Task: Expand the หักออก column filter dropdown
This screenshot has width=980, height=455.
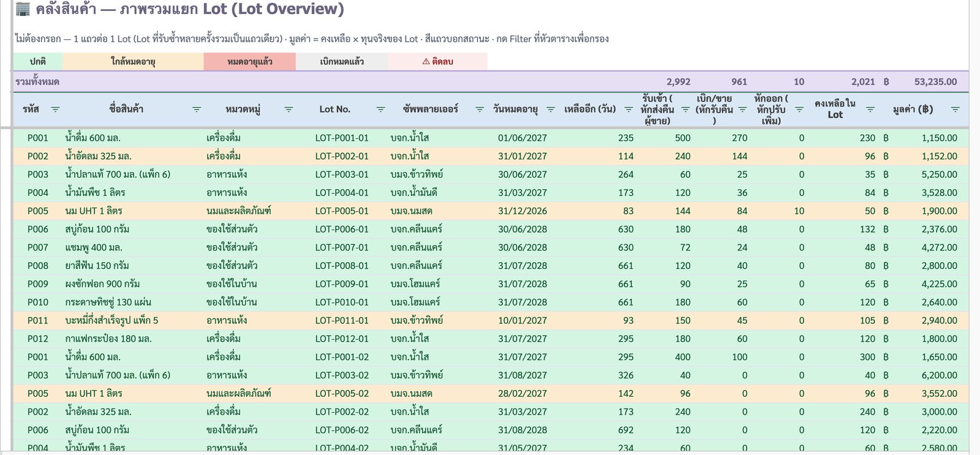Action: pyautogui.click(x=799, y=110)
